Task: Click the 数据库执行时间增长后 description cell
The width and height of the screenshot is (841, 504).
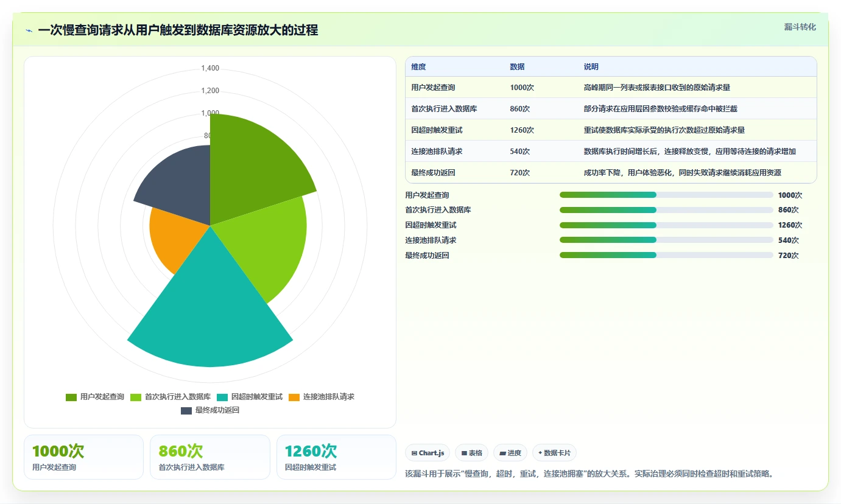Action: [697, 152]
